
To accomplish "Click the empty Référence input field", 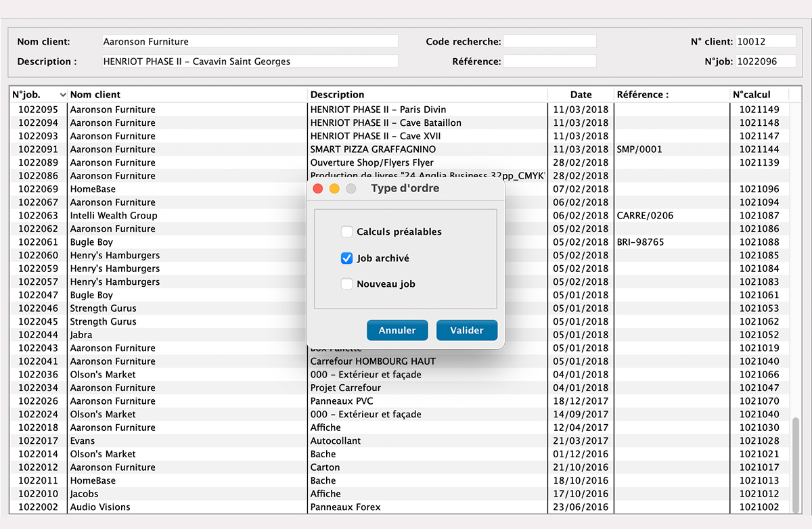I will 549,62.
